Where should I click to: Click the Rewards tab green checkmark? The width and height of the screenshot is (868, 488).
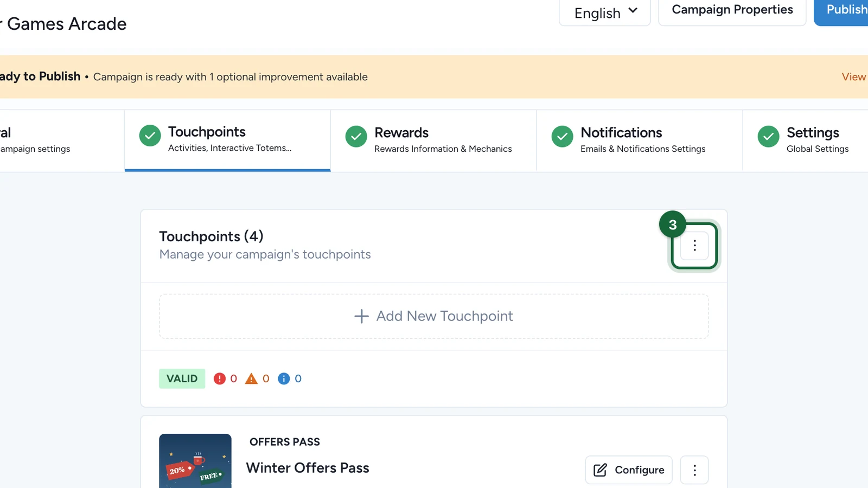pos(356,137)
